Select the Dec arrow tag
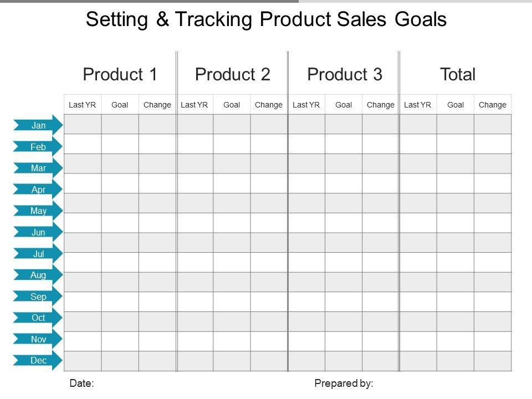This screenshot has height=399, width=532. coord(38,361)
